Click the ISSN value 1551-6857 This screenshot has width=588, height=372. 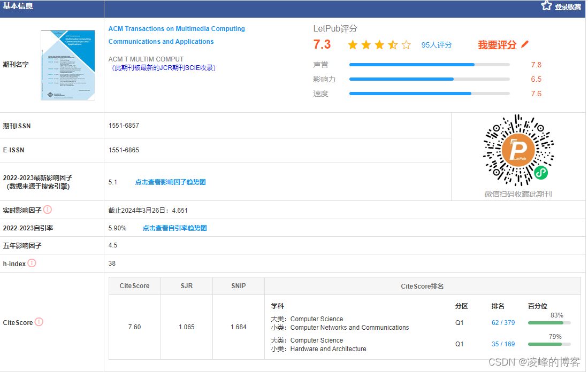click(124, 126)
